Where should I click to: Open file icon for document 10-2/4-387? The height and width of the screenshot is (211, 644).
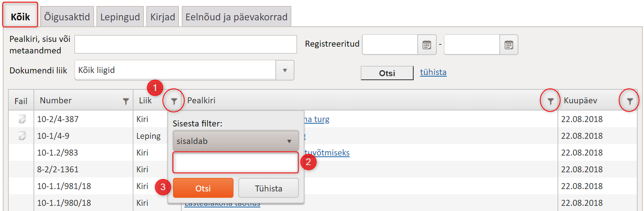[22, 119]
